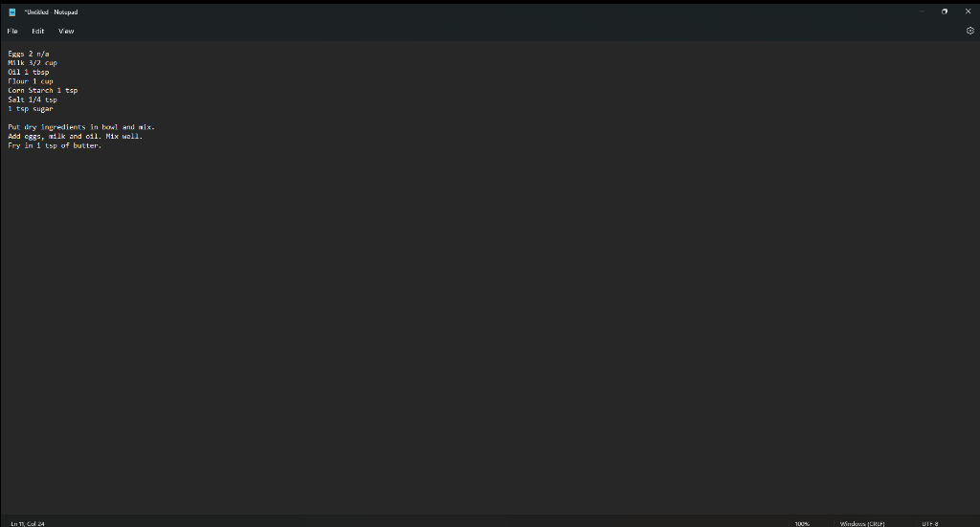980x527 pixels.
Task: Open the View menu
Action: 66,31
